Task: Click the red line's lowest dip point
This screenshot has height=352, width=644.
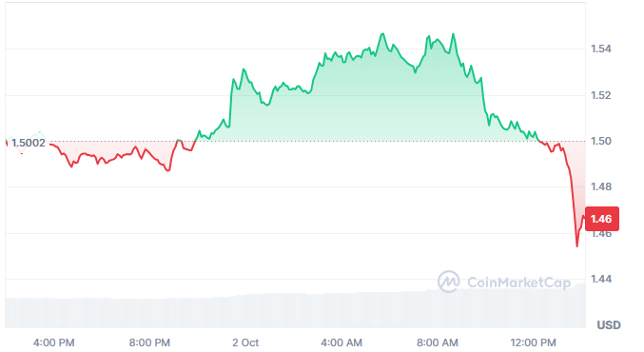Action: tap(577, 246)
